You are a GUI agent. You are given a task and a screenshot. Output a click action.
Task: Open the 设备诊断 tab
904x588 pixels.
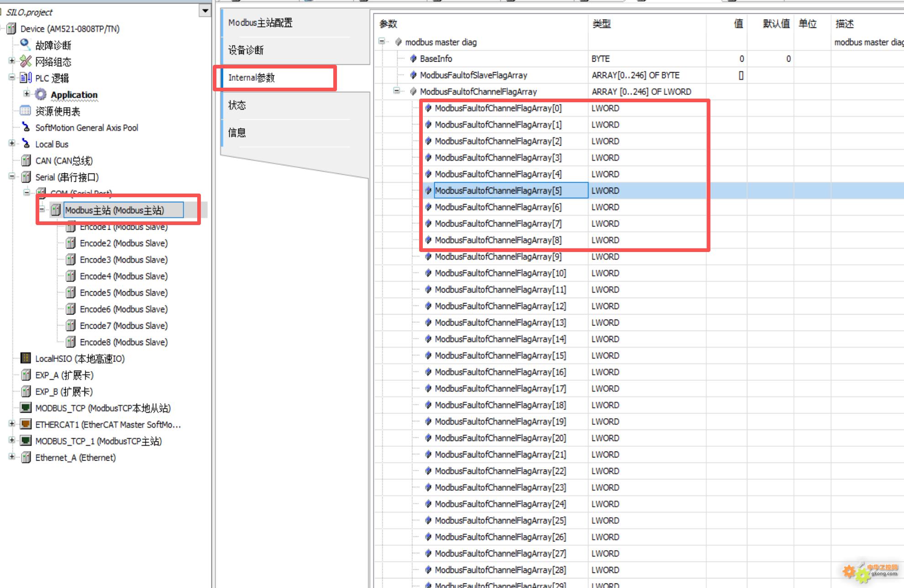[246, 50]
